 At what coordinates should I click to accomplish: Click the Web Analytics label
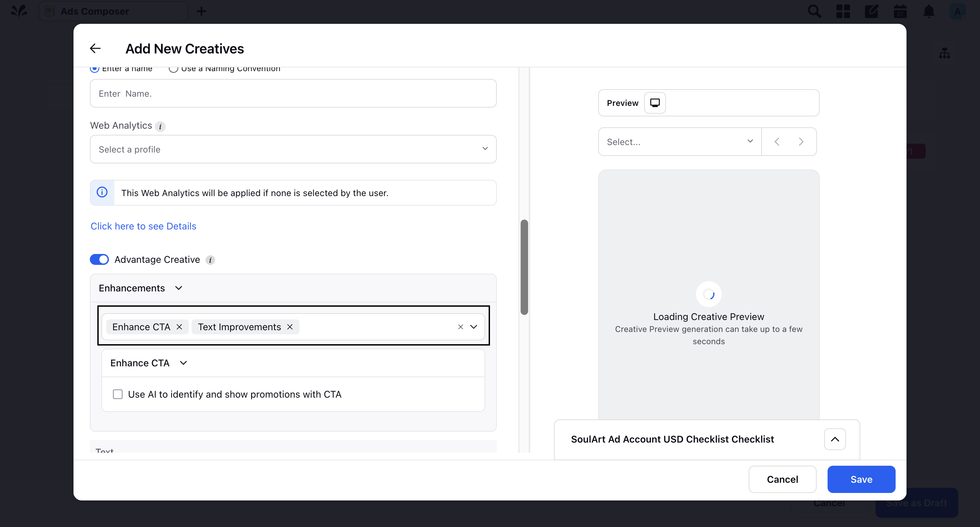[x=121, y=126]
